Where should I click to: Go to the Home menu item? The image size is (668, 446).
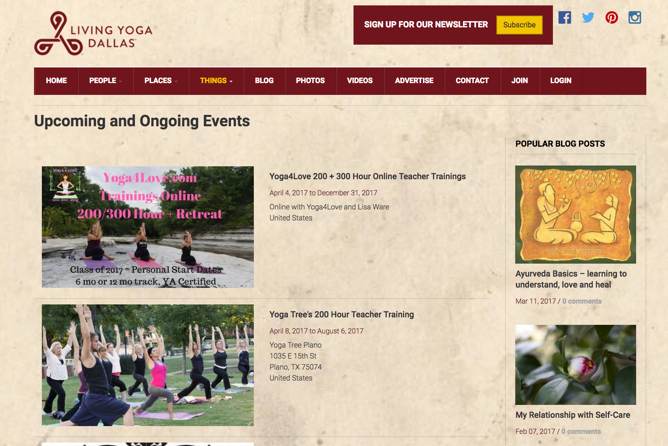[x=56, y=81]
